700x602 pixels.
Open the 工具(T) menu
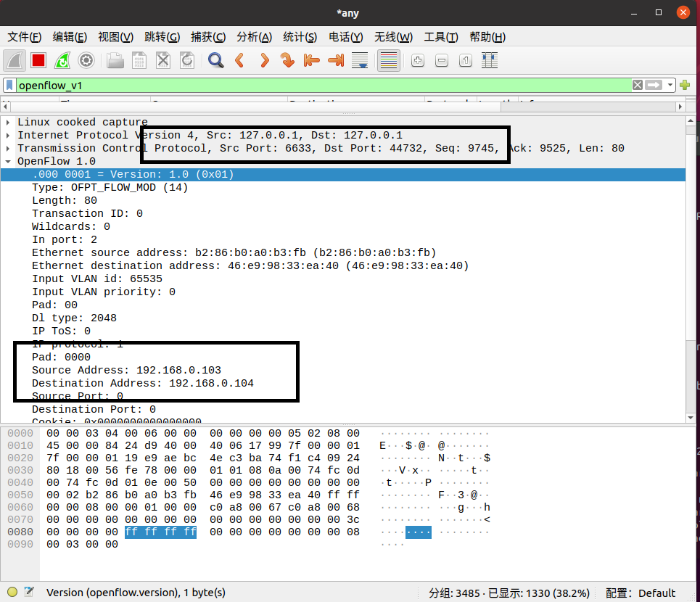[x=440, y=37]
